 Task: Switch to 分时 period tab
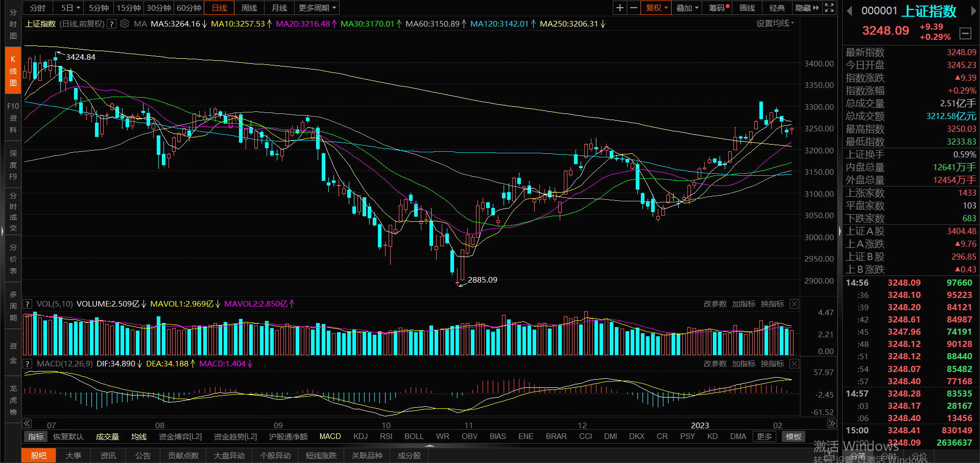point(38,8)
